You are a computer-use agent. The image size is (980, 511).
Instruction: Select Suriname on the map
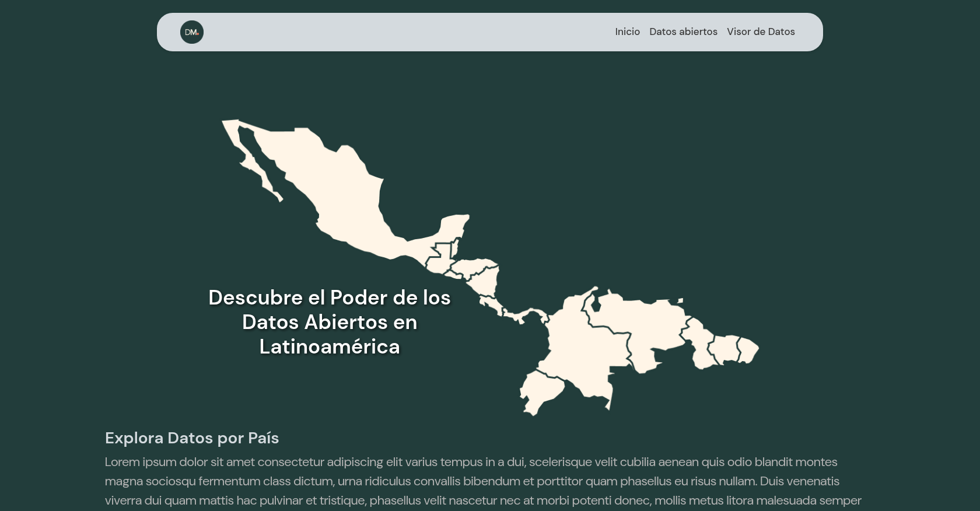click(x=724, y=348)
